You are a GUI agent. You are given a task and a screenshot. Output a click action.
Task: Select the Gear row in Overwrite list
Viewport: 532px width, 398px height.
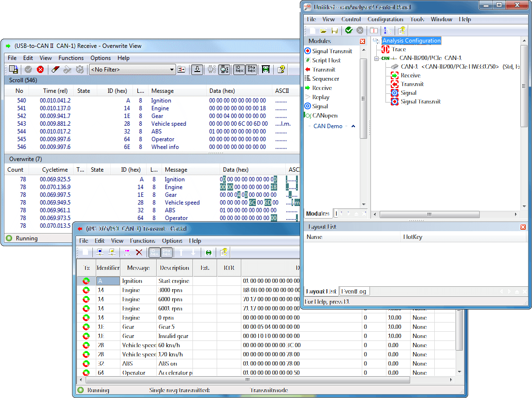coord(152,195)
